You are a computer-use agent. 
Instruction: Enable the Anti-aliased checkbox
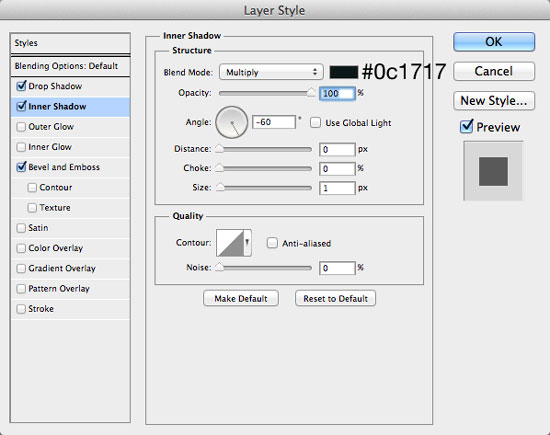[272, 243]
